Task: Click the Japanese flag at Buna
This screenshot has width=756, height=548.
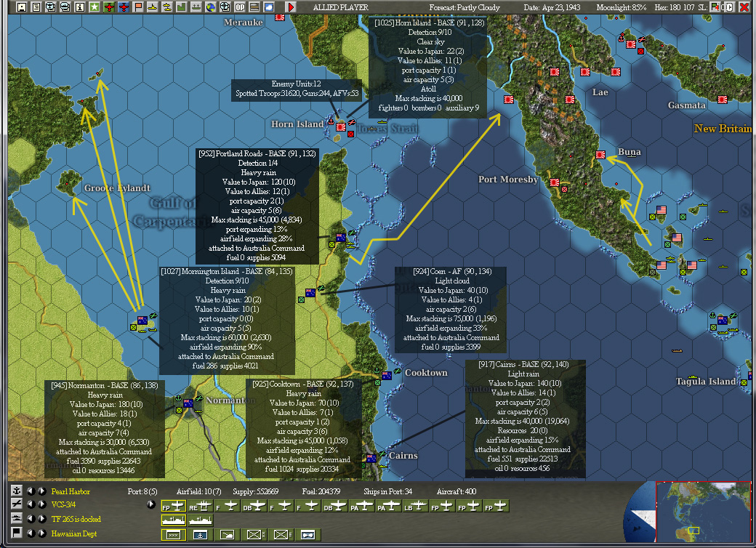Action: [x=600, y=155]
